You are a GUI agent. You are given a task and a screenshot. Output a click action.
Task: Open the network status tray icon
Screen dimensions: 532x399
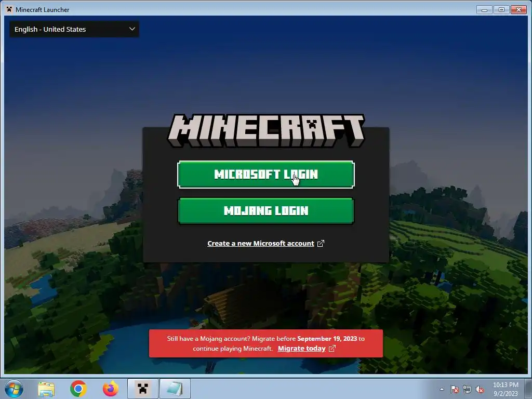[x=467, y=389]
